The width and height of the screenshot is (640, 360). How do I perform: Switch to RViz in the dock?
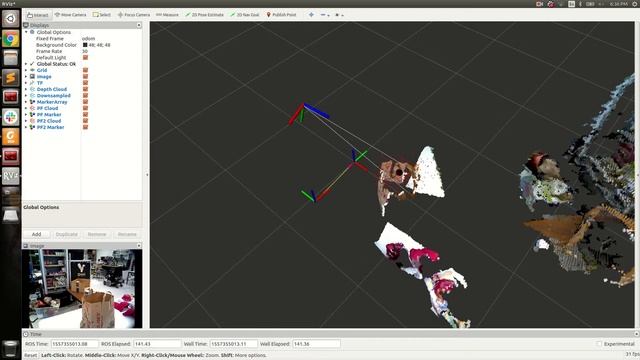click(x=11, y=176)
